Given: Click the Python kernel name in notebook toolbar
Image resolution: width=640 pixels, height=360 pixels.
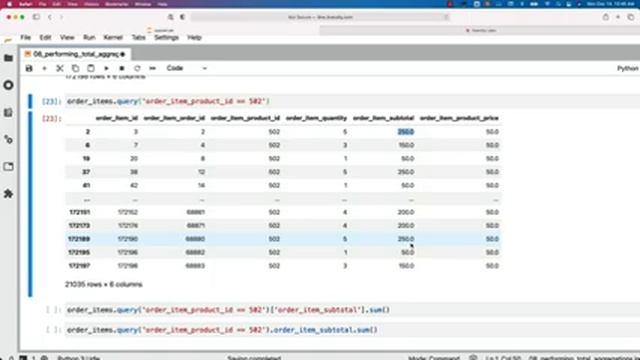Looking at the screenshot, I should [628, 69].
